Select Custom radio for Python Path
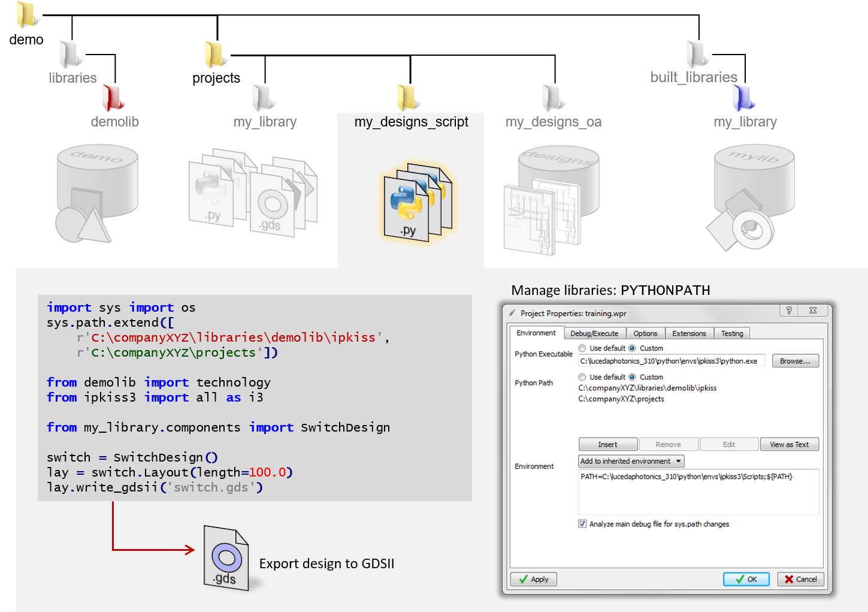Viewport: 868px width, 612px height. click(632, 377)
